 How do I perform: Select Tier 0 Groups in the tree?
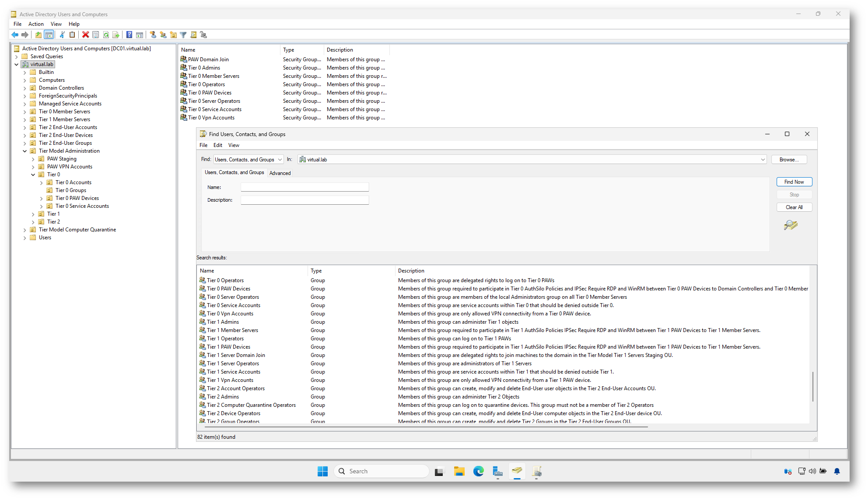pos(70,190)
